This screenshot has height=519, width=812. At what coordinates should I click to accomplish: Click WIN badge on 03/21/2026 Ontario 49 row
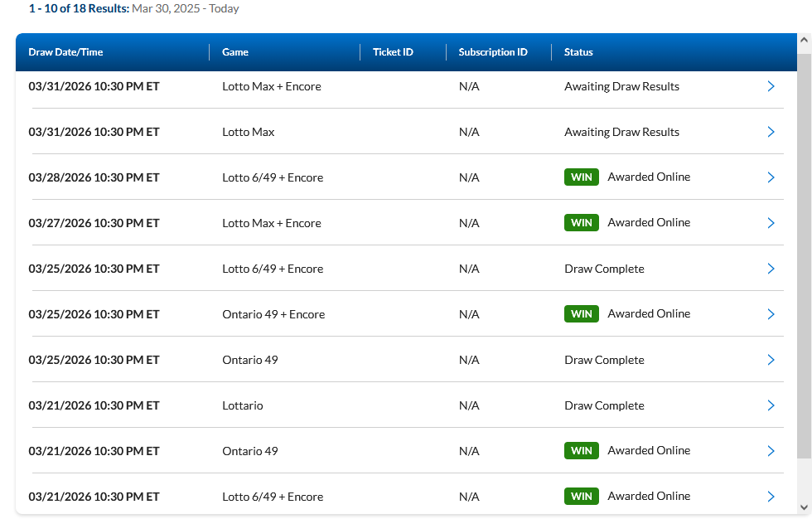coord(582,451)
